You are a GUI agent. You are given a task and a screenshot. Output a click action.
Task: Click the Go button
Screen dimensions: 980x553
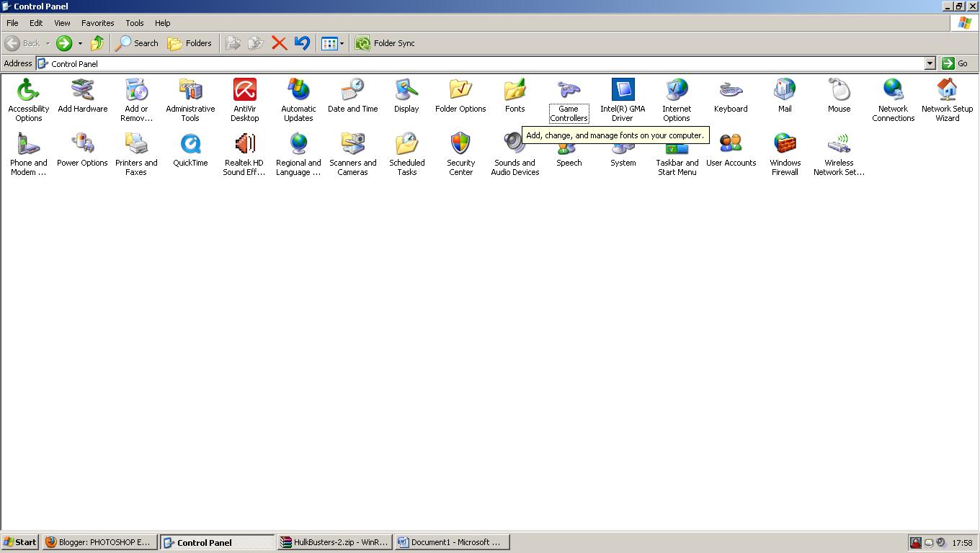pos(955,63)
